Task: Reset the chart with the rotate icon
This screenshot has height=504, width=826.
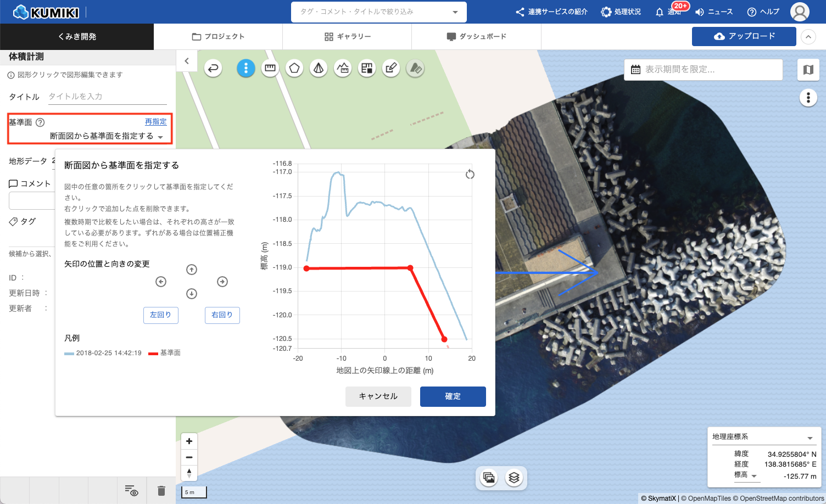Action: click(x=470, y=174)
